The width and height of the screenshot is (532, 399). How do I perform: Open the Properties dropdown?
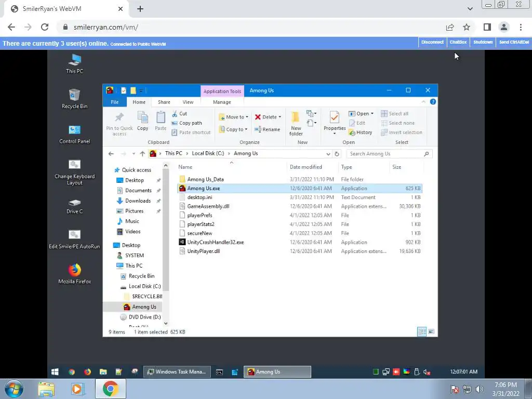(335, 134)
